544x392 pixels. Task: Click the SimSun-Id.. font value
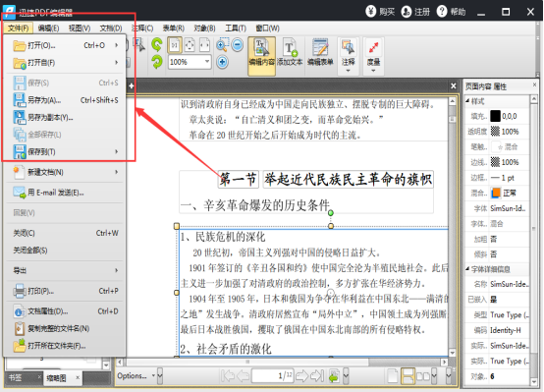(x=508, y=208)
